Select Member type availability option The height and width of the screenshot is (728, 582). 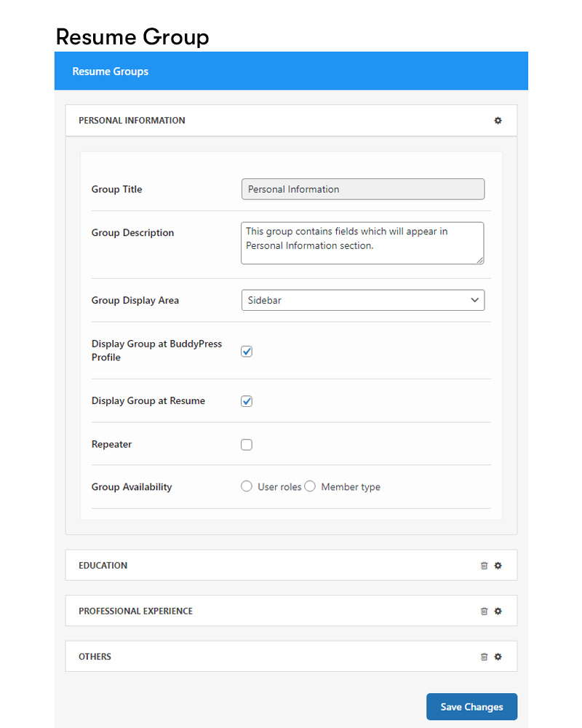[310, 486]
